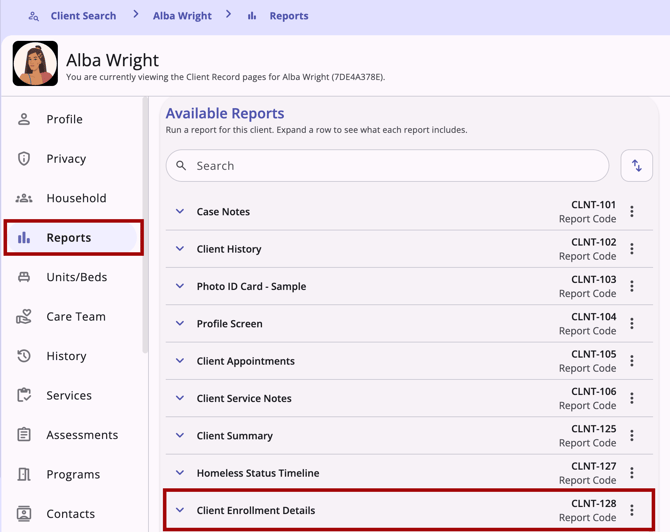Click the CLNT-128 report code

point(594,503)
